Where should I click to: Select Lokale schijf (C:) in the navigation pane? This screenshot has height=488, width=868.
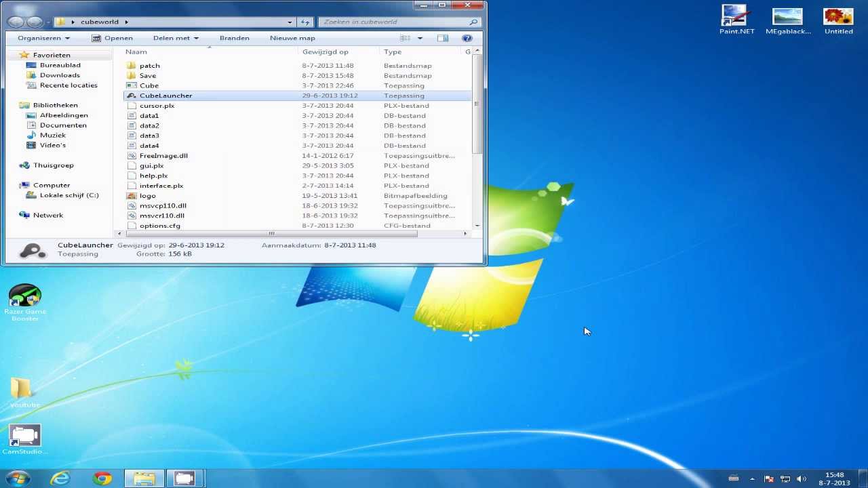(x=68, y=195)
